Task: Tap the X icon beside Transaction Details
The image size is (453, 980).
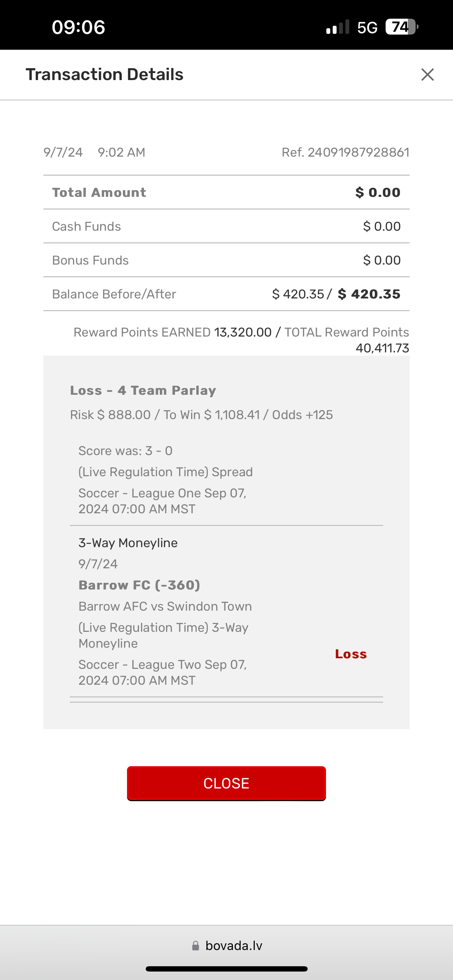Action: pyautogui.click(x=428, y=74)
